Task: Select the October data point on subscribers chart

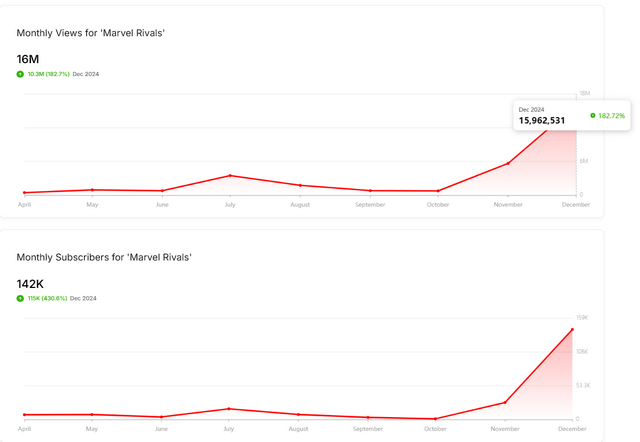Action: click(436, 419)
